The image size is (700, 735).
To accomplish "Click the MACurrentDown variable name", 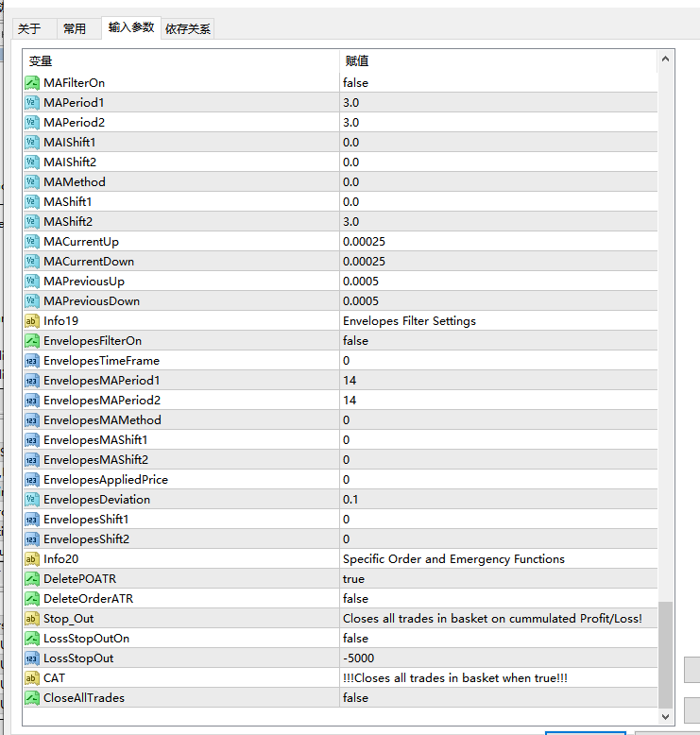I will tap(89, 262).
